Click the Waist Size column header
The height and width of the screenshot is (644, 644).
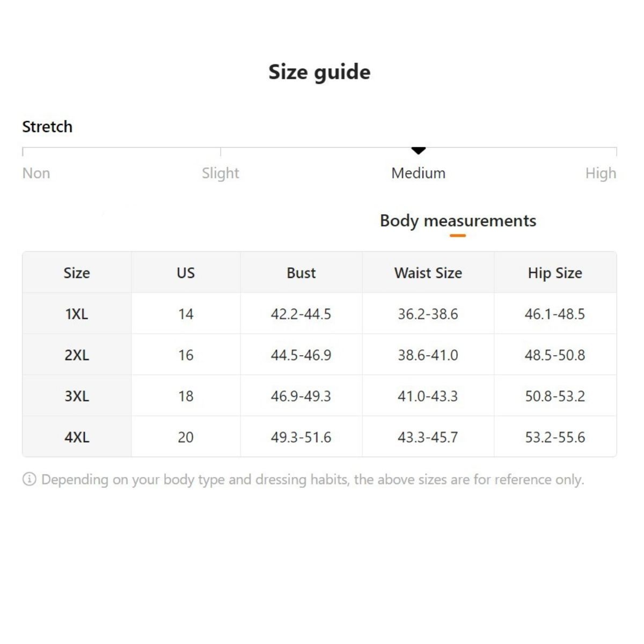428,273
